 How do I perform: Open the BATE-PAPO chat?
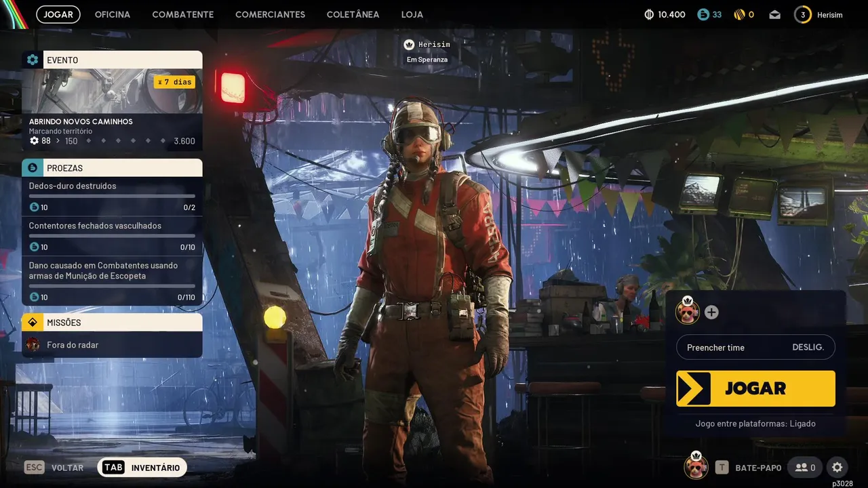[758, 468]
